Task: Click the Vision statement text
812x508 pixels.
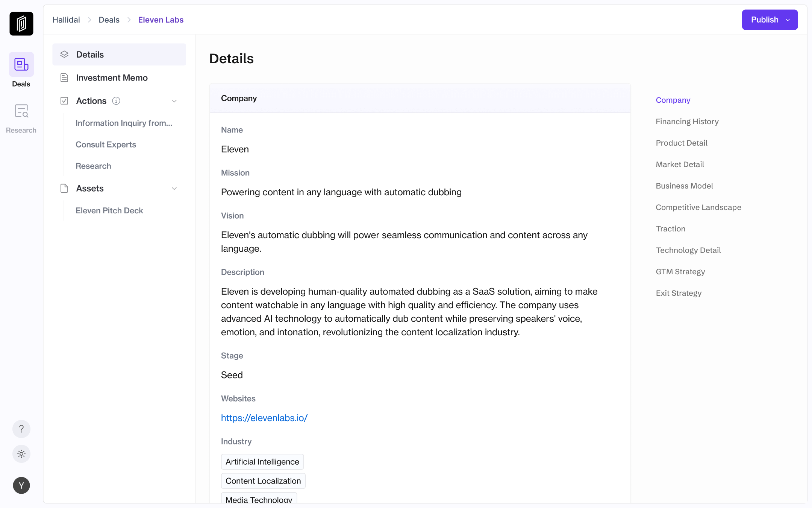Action: click(404, 242)
